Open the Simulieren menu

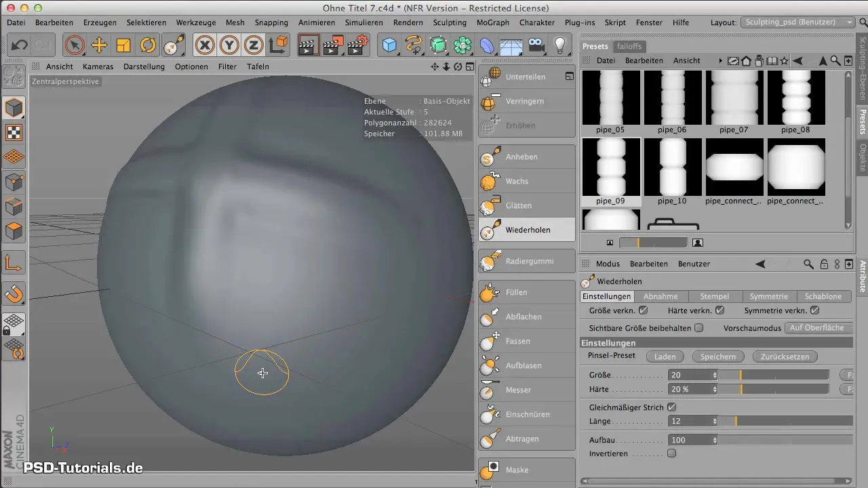(363, 22)
